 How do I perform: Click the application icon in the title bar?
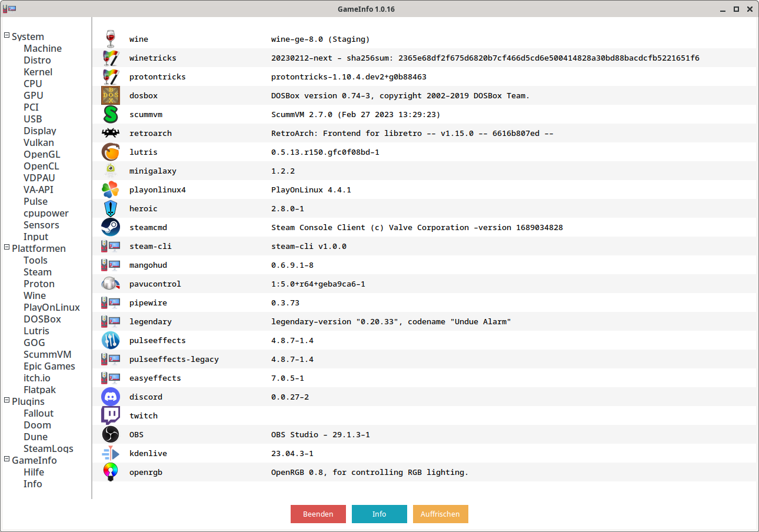(9, 9)
